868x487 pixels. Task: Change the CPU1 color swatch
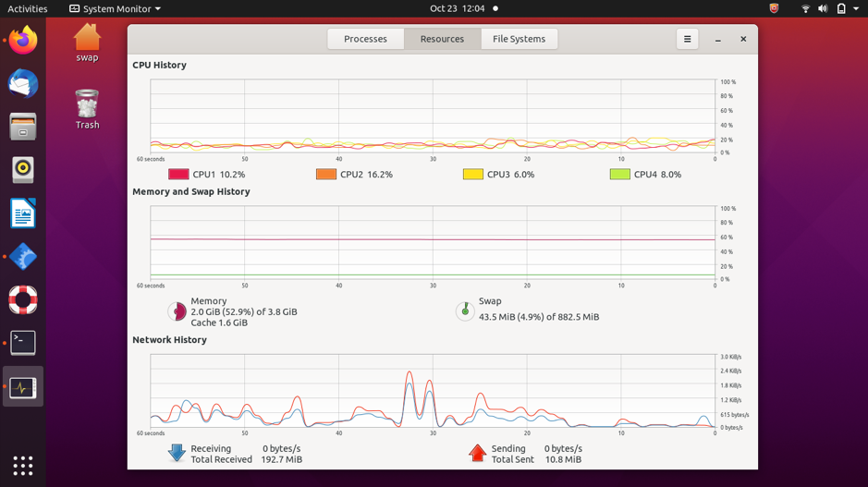point(178,175)
